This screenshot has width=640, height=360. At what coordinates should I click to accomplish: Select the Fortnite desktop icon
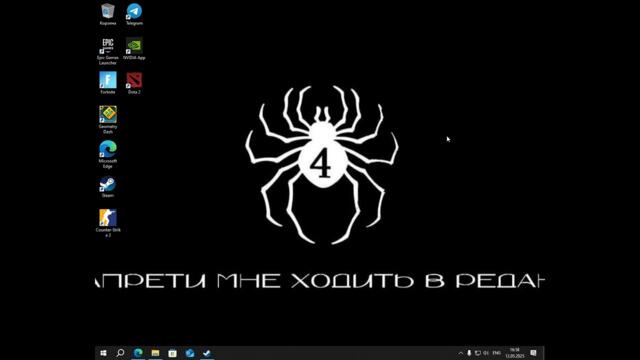click(108, 83)
